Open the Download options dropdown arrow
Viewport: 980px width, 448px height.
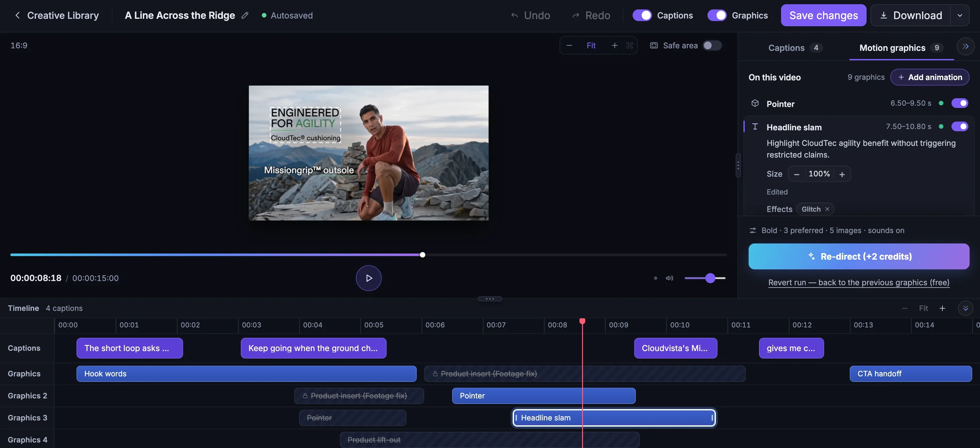tap(960, 15)
